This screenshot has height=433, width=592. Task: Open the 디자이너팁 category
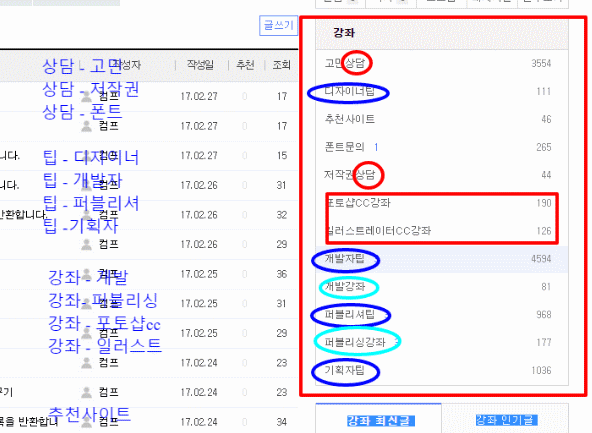(350, 91)
